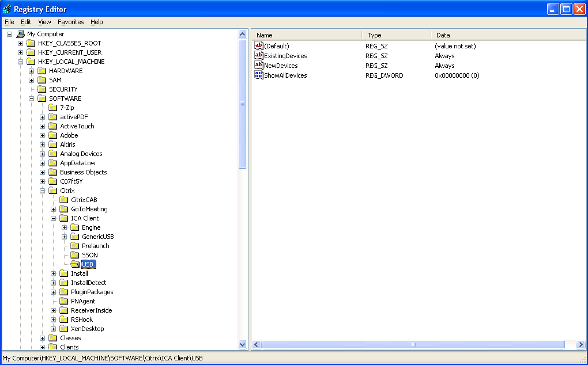This screenshot has height=365, width=588.
Task: Click the My Computer icon in tree
Action: click(x=21, y=34)
